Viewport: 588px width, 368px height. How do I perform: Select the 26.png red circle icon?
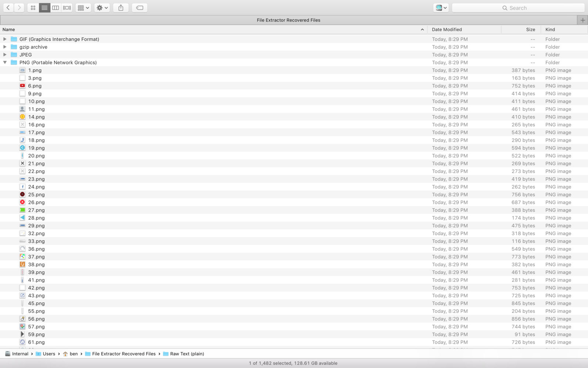coord(22,202)
